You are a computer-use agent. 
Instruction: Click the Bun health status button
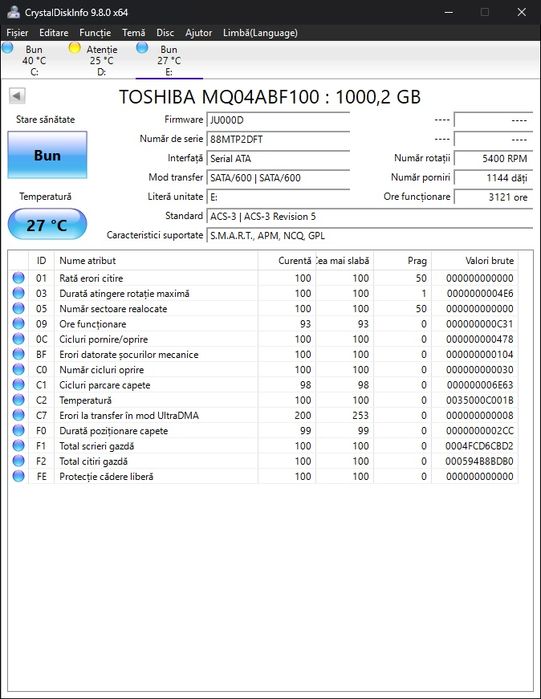click(x=47, y=155)
